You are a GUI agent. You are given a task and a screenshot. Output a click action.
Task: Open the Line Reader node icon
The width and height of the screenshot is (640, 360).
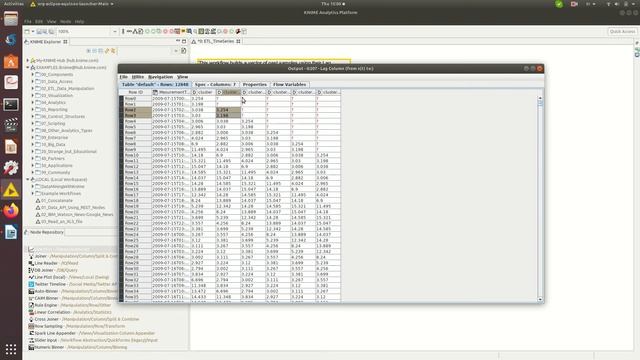[31, 263]
